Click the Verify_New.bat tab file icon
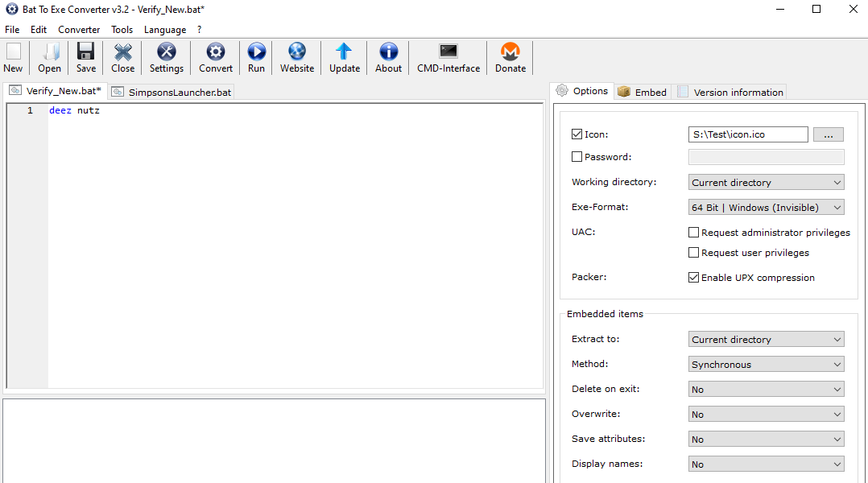Image resolution: width=868 pixels, height=483 pixels. click(15, 91)
